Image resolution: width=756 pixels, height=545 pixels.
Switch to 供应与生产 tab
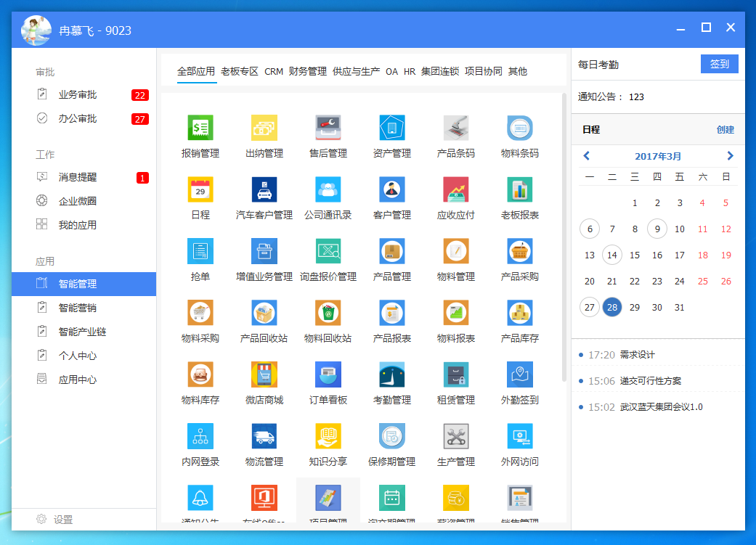357,71
